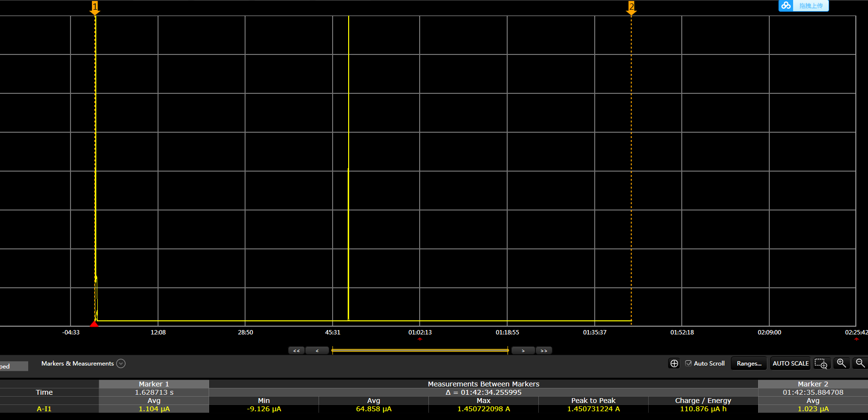Click the crosshair center-on-marker icon
The height and width of the screenshot is (420, 868).
[674, 364]
